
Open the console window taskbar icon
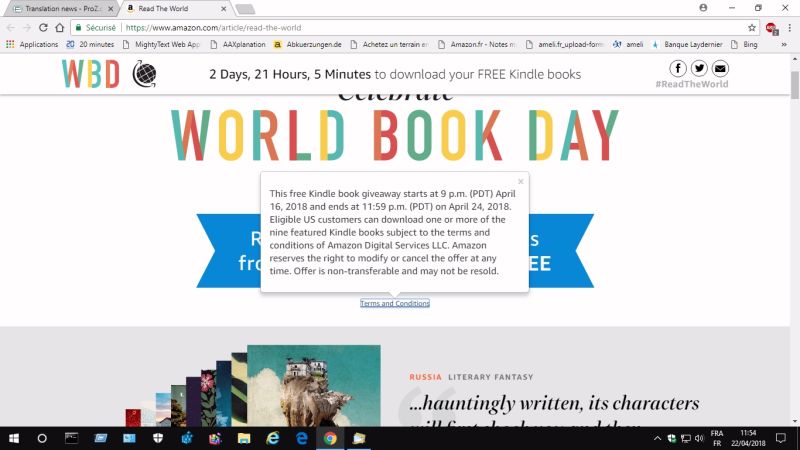[x=71, y=438]
